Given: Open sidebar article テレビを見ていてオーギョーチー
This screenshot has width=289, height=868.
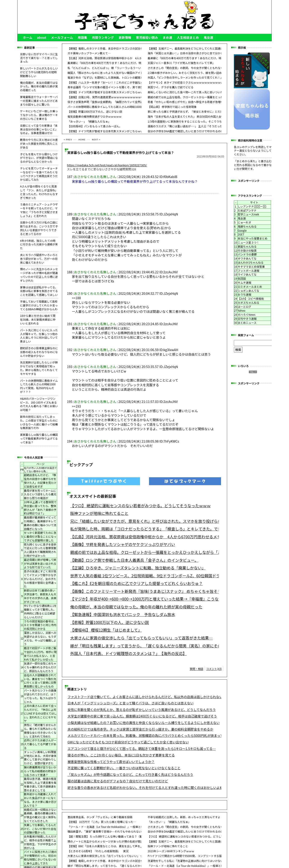Looking at the screenshot, I should click(x=39, y=174).
